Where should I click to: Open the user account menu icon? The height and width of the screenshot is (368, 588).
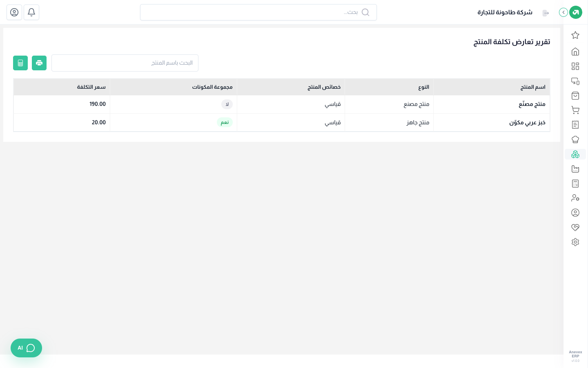[14, 12]
